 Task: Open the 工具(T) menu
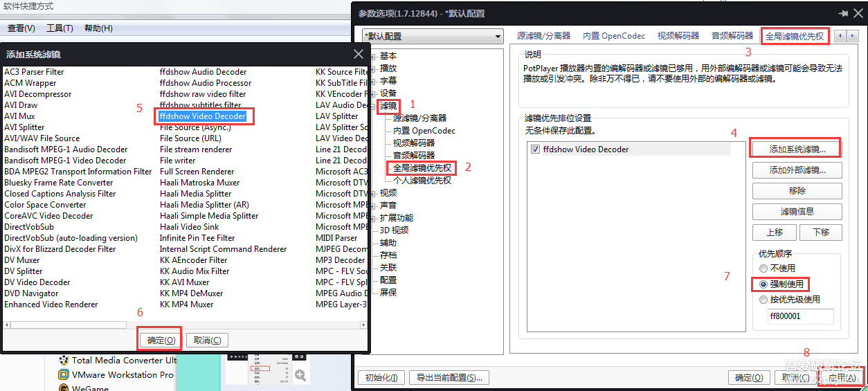coord(60,28)
